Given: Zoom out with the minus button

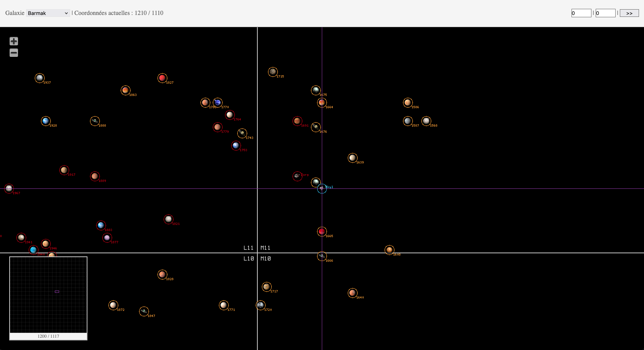Looking at the screenshot, I should (14, 53).
